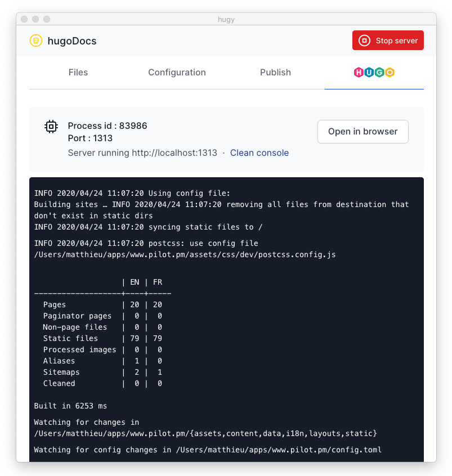The image size is (452, 476).
Task: Stop the running server
Action: 388,41
